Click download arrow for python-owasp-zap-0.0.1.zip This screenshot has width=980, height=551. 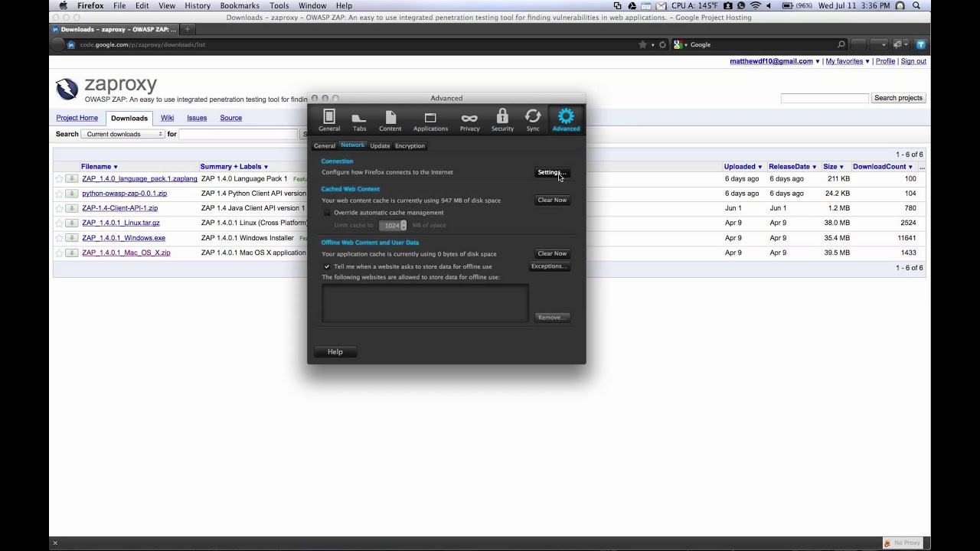71,194
